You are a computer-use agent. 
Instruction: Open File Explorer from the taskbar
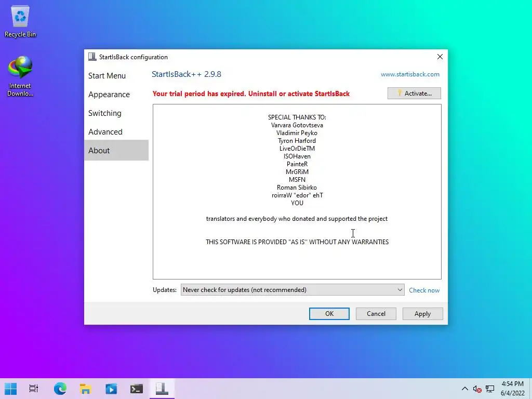coord(86,389)
